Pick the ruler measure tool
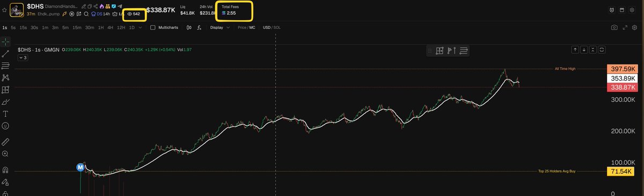Viewport: 644px width, 196px height. point(5,142)
